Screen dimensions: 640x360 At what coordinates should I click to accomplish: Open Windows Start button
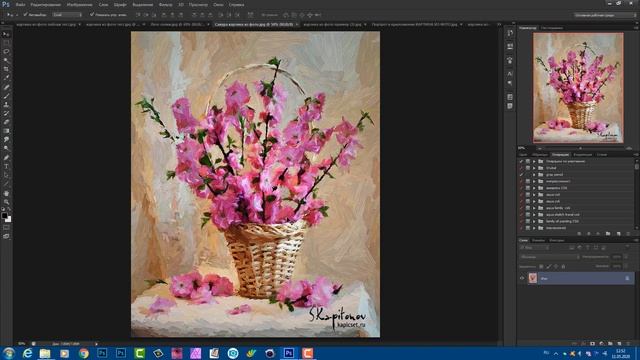(x=9, y=353)
